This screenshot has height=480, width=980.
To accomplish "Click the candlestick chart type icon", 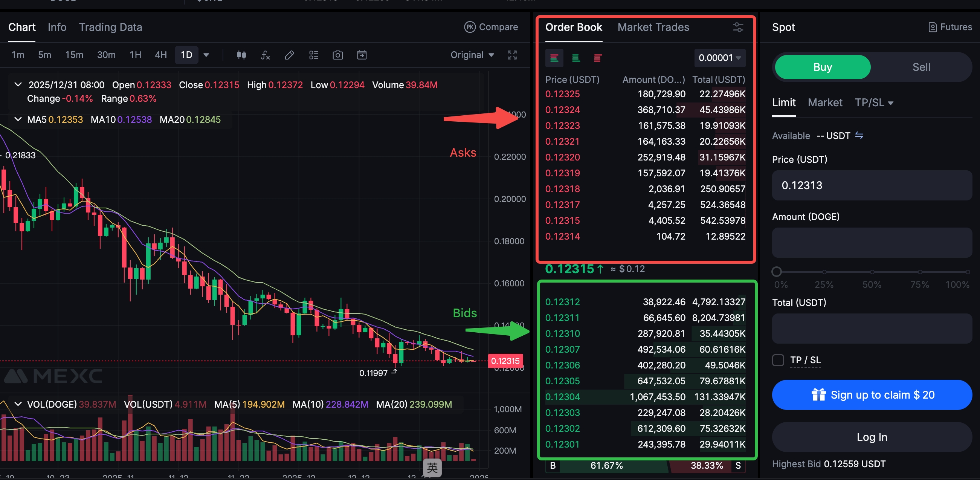I will click(x=241, y=55).
